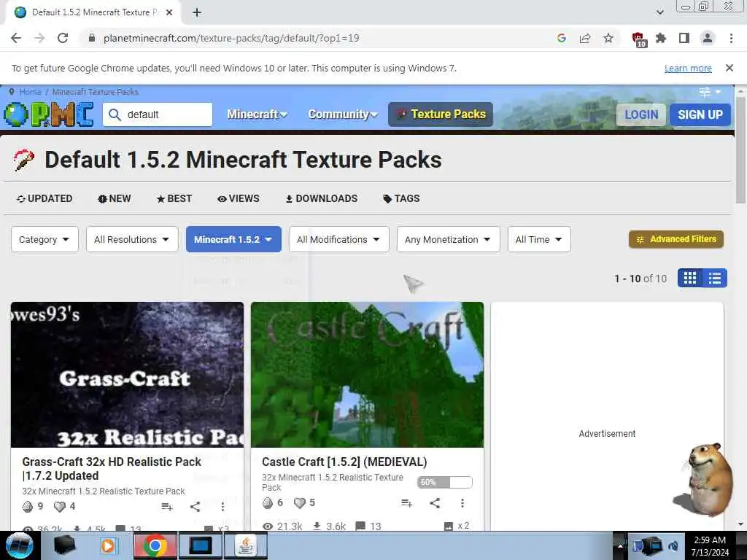Click the 60% progress bar on Castle Craft

pyautogui.click(x=445, y=483)
